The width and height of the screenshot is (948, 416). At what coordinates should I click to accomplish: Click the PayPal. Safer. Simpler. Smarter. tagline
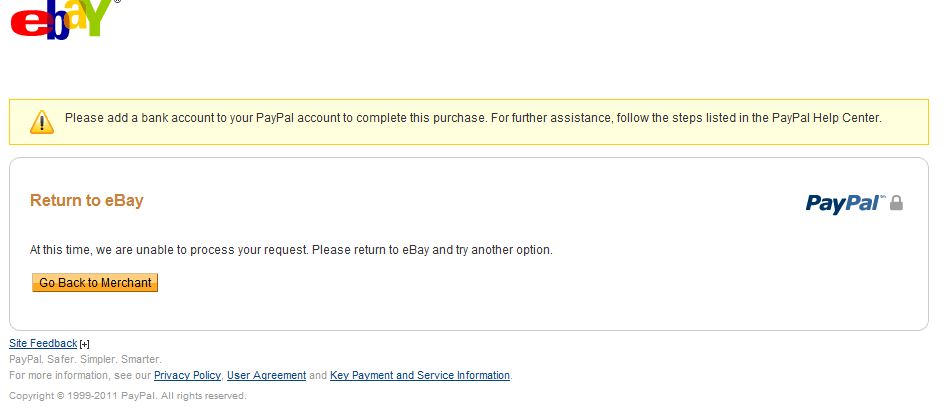tap(85, 359)
